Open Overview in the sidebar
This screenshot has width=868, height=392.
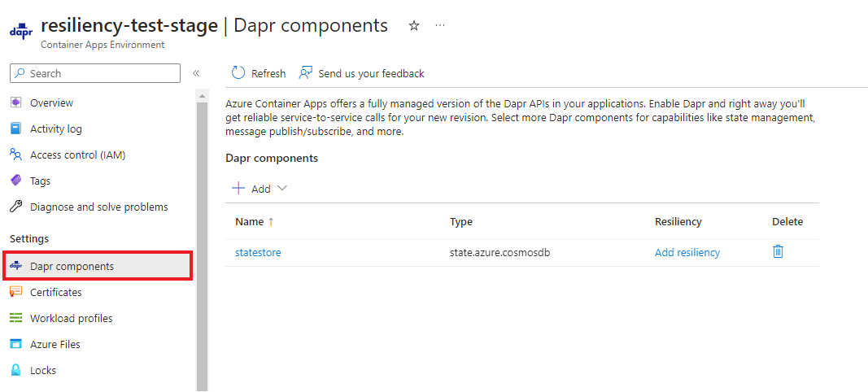click(51, 103)
